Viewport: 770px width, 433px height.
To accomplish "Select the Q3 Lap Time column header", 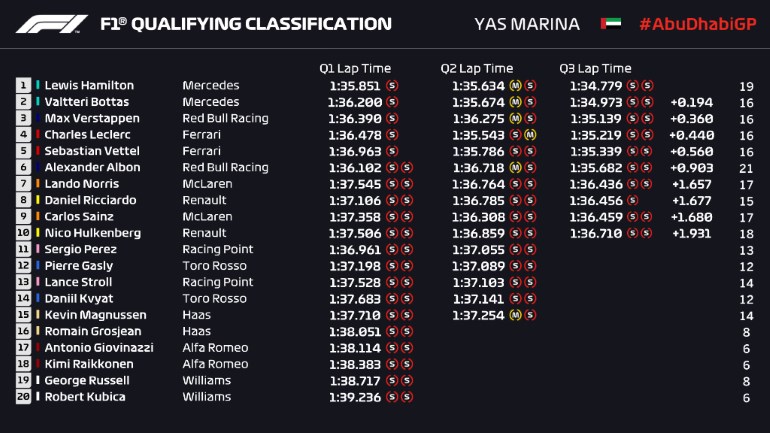I will [x=595, y=69].
